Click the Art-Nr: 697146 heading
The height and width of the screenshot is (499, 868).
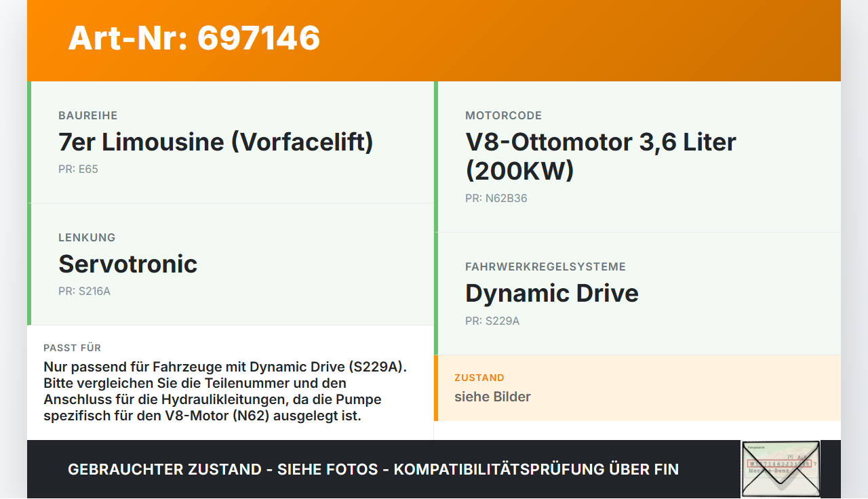click(x=194, y=37)
